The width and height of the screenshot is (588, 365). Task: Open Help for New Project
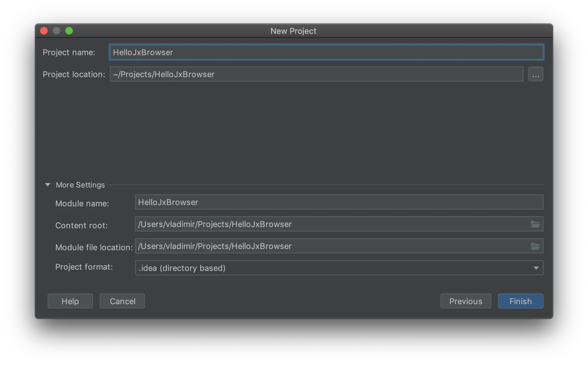click(70, 301)
